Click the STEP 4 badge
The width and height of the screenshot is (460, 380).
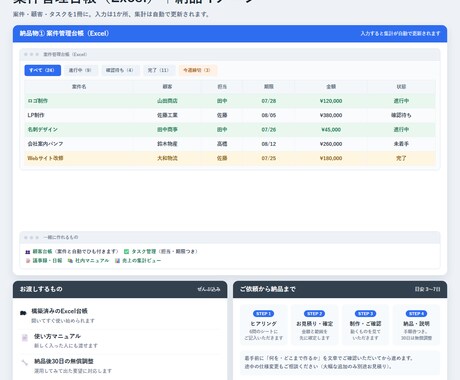416,314
